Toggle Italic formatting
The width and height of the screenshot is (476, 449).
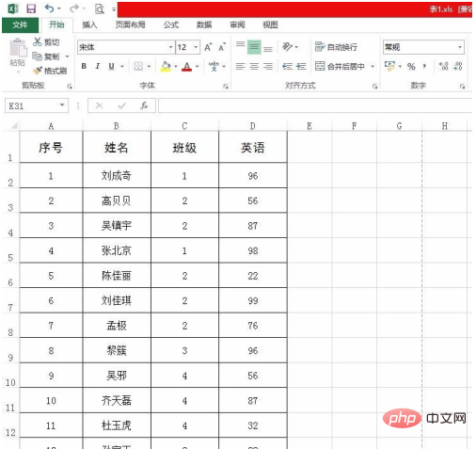98,66
